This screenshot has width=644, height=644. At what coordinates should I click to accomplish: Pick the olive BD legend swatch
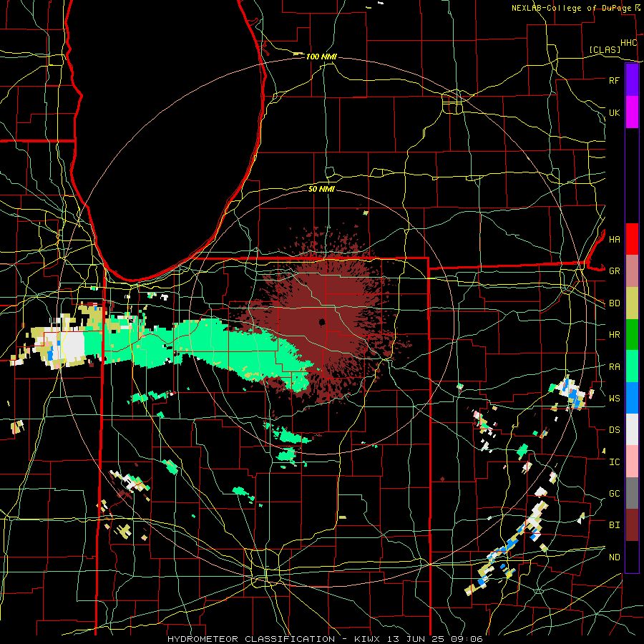coord(632,303)
